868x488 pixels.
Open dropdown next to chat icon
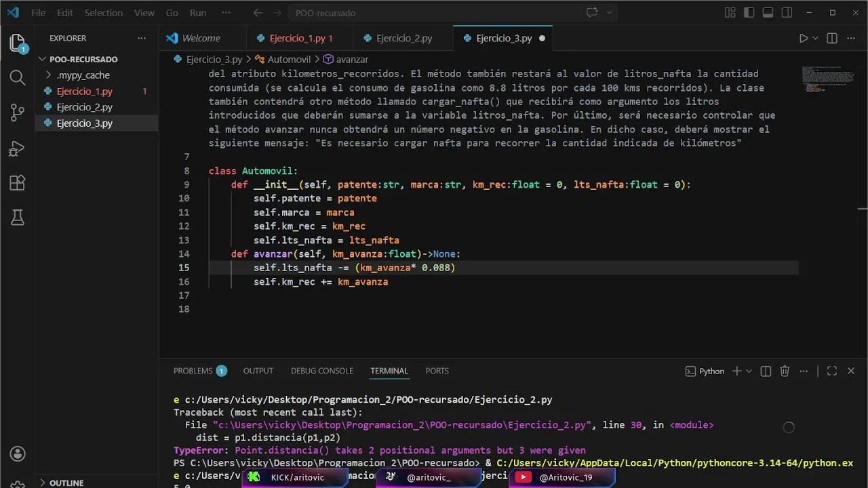tap(609, 12)
